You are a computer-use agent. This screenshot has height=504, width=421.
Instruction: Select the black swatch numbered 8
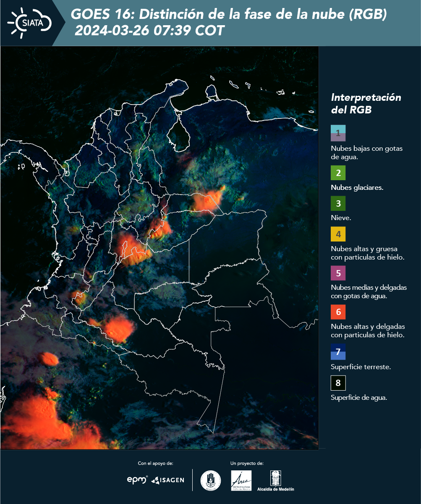pos(338,383)
